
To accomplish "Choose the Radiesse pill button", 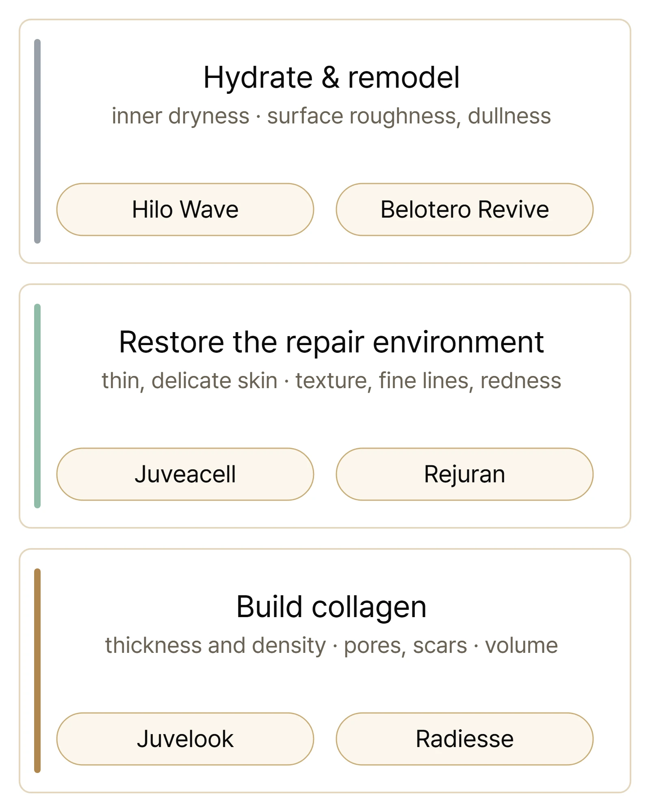I will point(465,739).
